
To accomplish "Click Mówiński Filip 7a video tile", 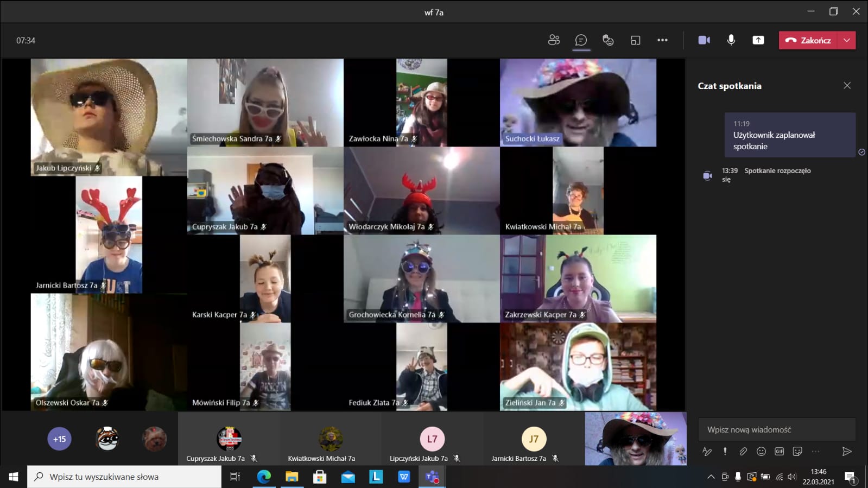I will (x=265, y=366).
